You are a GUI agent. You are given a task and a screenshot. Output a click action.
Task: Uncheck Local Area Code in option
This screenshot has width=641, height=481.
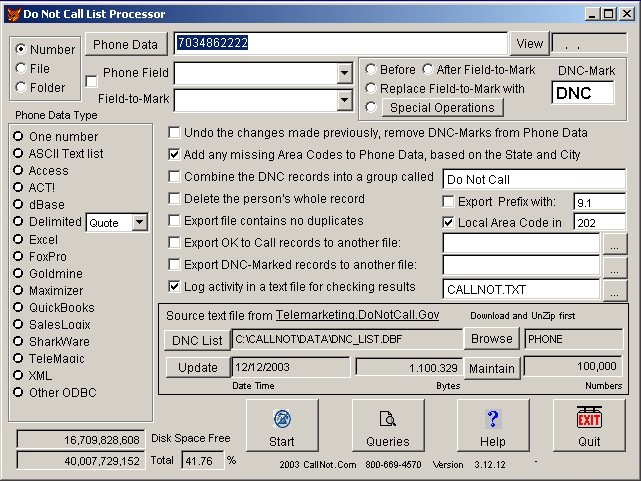(x=448, y=222)
